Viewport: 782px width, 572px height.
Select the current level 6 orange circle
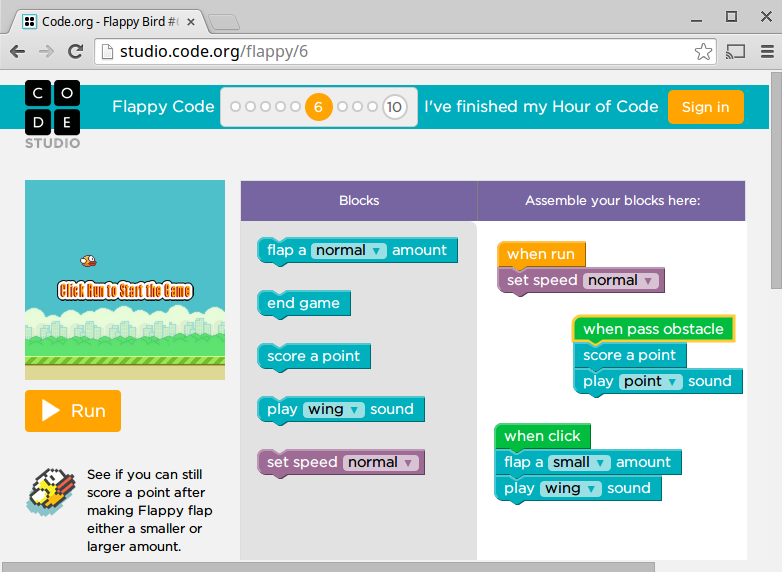[319, 107]
